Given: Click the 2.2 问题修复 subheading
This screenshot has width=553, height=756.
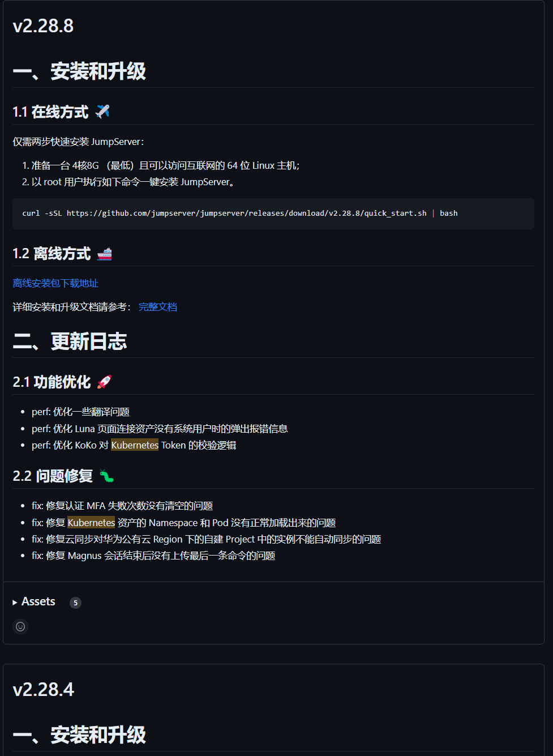Looking at the screenshot, I should click(53, 476).
